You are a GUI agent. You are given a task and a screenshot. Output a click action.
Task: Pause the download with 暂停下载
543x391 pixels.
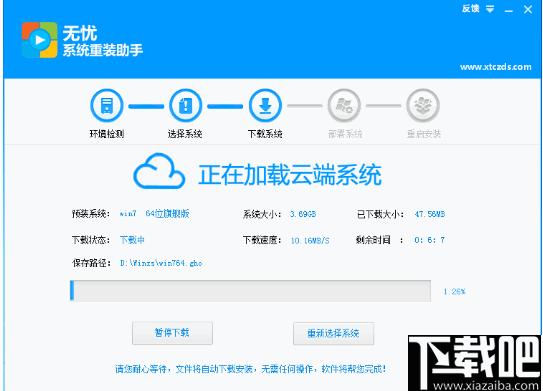(172, 333)
